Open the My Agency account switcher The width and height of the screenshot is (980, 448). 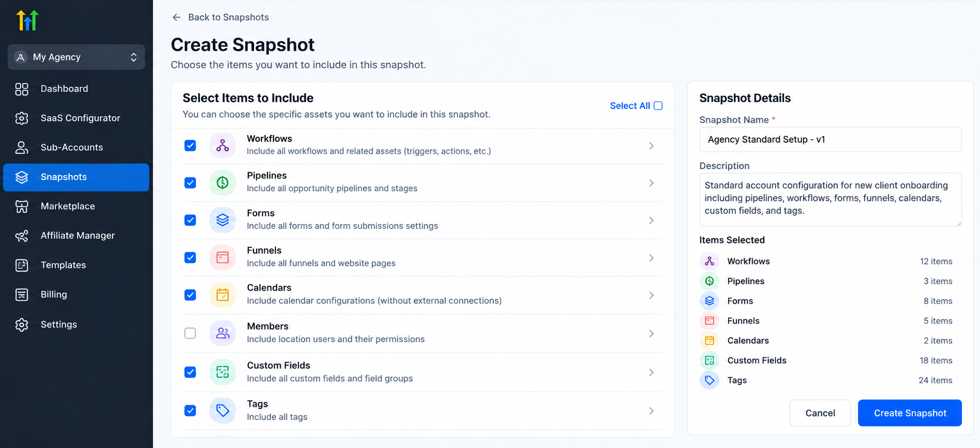[x=76, y=57]
